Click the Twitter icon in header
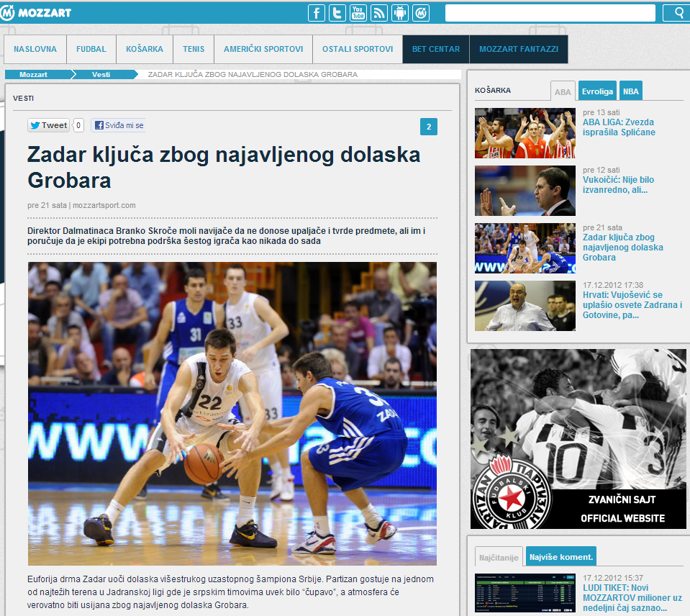This screenshot has height=616, width=690. click(337, 13)
